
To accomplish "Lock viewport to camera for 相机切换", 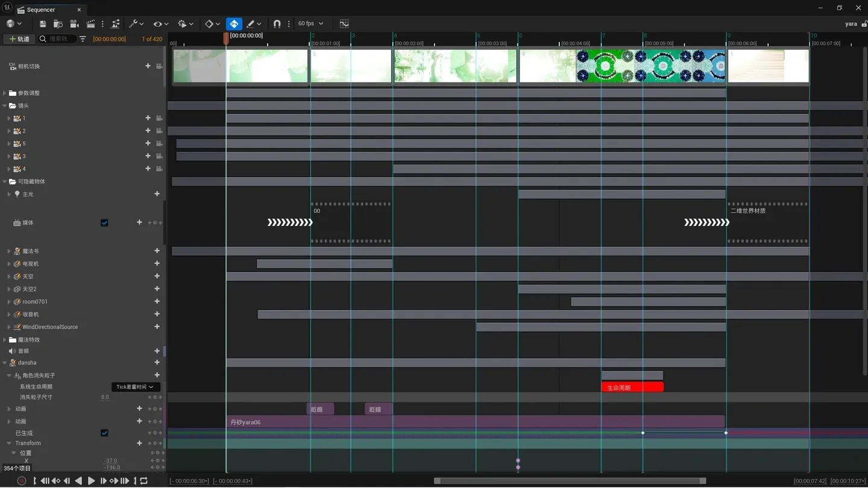I will pos(159,66).
